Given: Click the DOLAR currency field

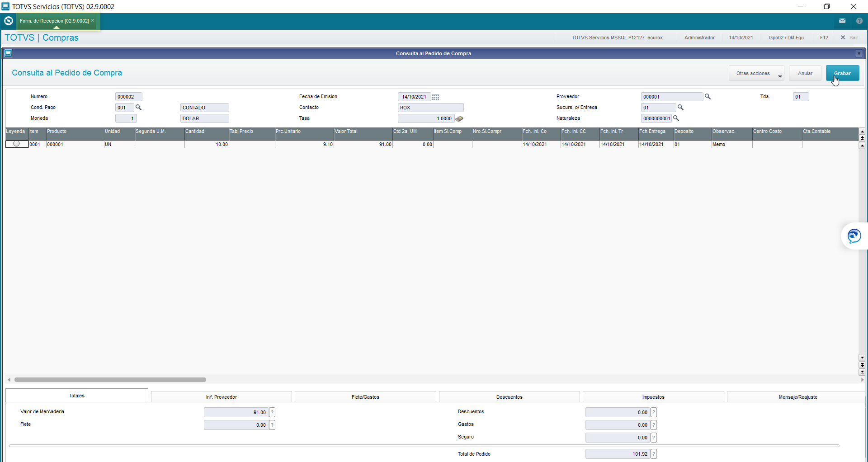Looking at the screenshot, I should 205,118.
